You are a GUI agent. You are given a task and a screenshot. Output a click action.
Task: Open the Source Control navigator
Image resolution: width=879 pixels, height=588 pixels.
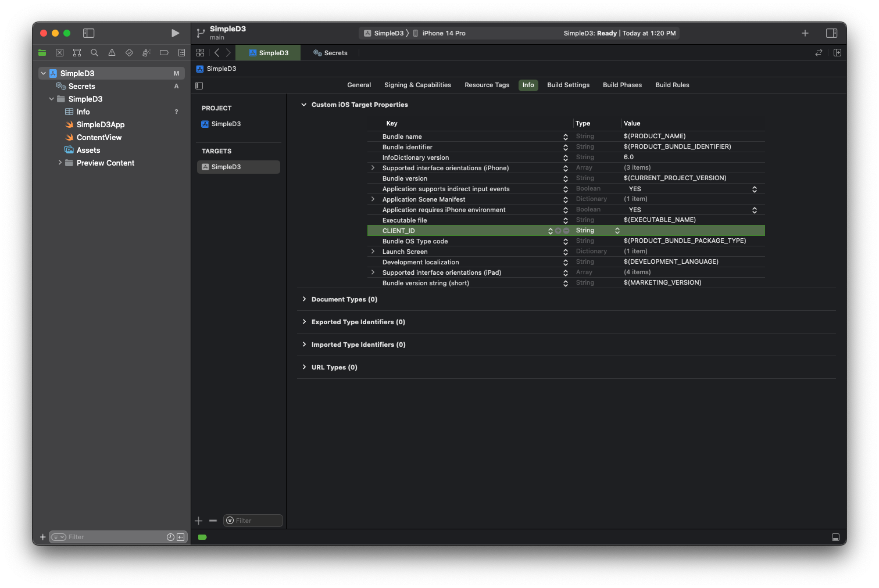coord(59,53)
